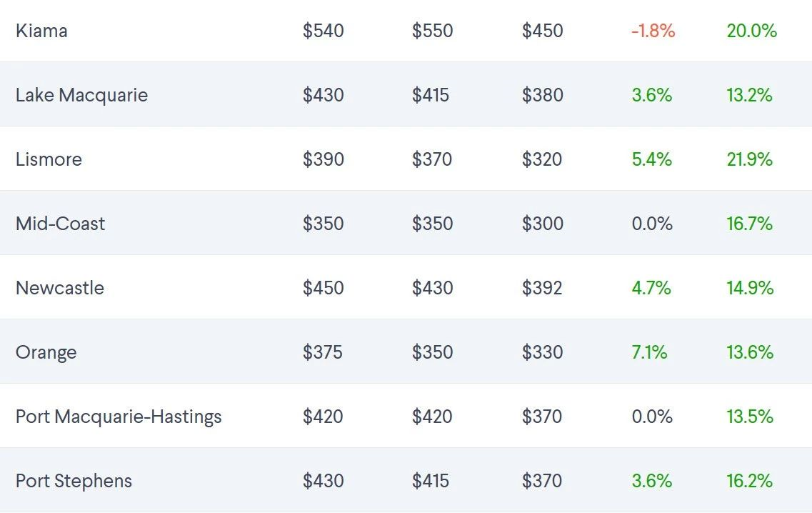Select Orange's 7.1% change value

pos(649,352)
